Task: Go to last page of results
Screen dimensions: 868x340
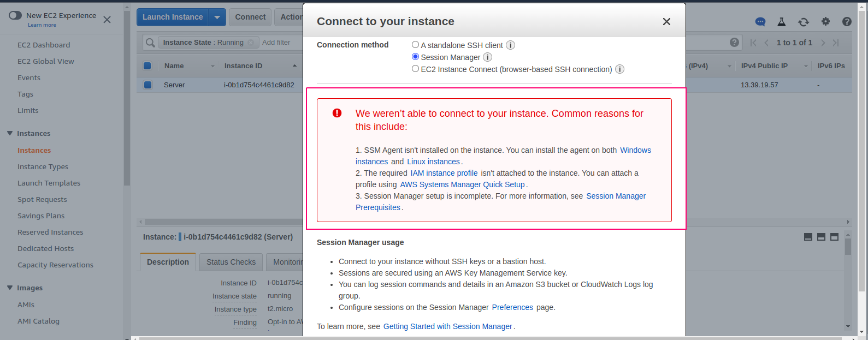Action: click(836, 43)
